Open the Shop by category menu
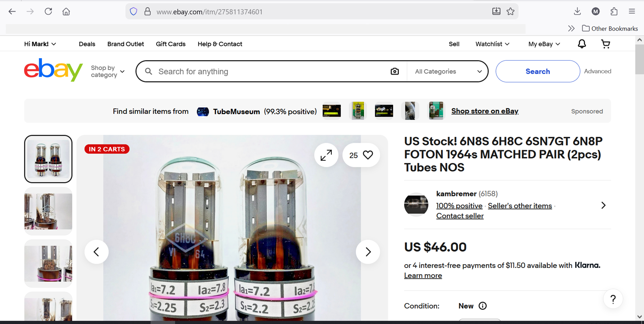 click(x=108, y=71)
